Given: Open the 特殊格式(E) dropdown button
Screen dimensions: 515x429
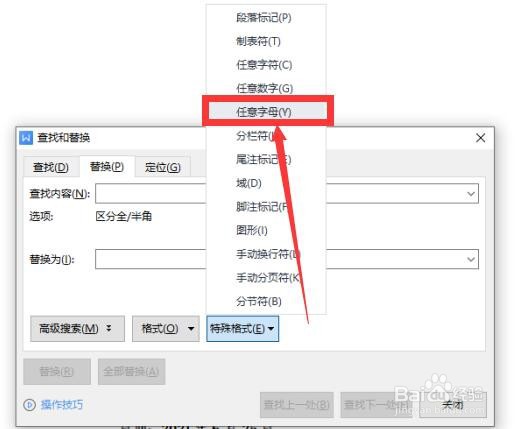Looking at the screenshot, I should pyautogui.click(x=242, y=329).
